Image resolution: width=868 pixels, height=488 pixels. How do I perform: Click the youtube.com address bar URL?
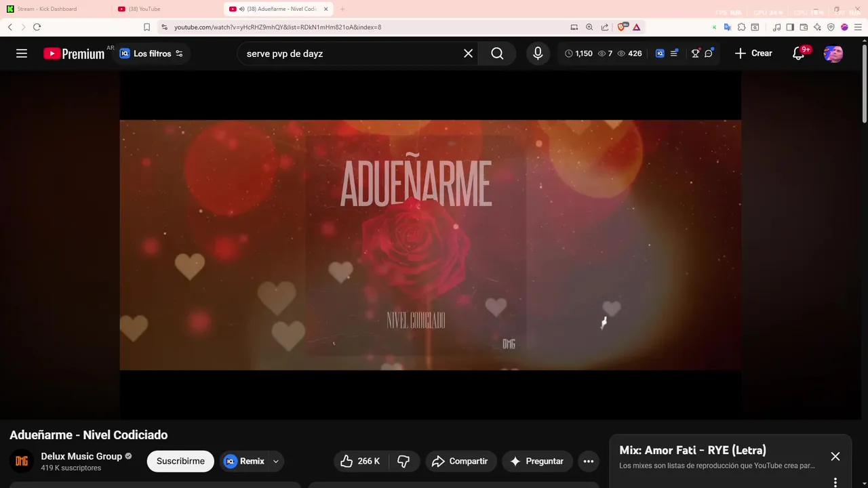point(277,27)
